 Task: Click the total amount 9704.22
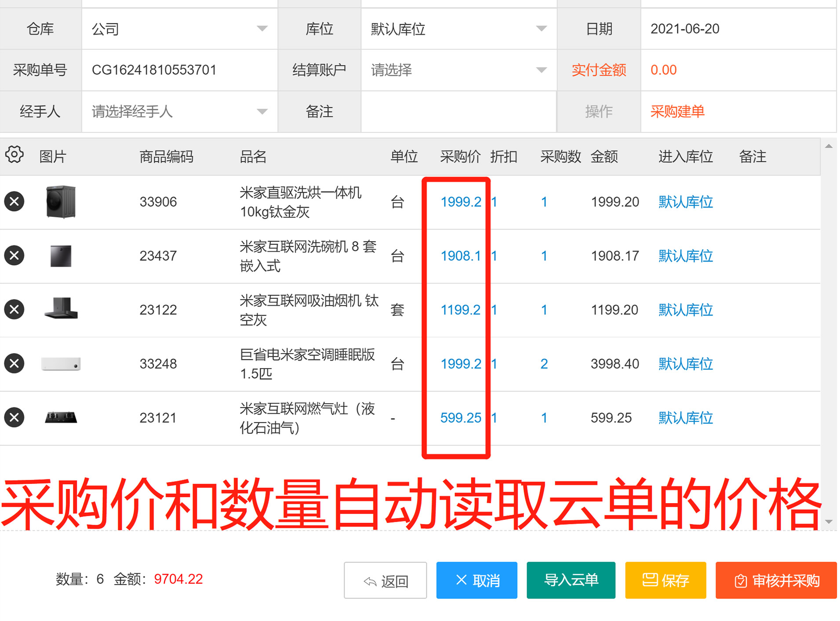pyautogui.click(x=178, y=579)
